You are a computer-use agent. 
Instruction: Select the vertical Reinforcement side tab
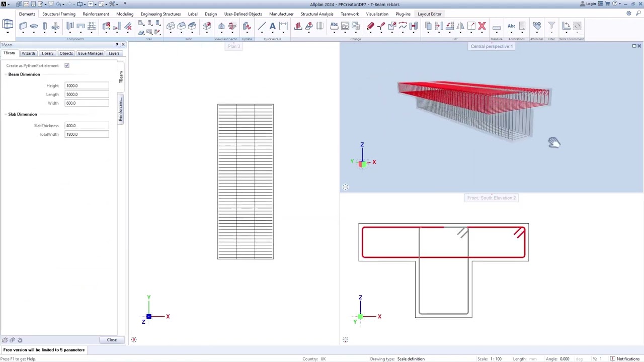click(x=121, y=108)
